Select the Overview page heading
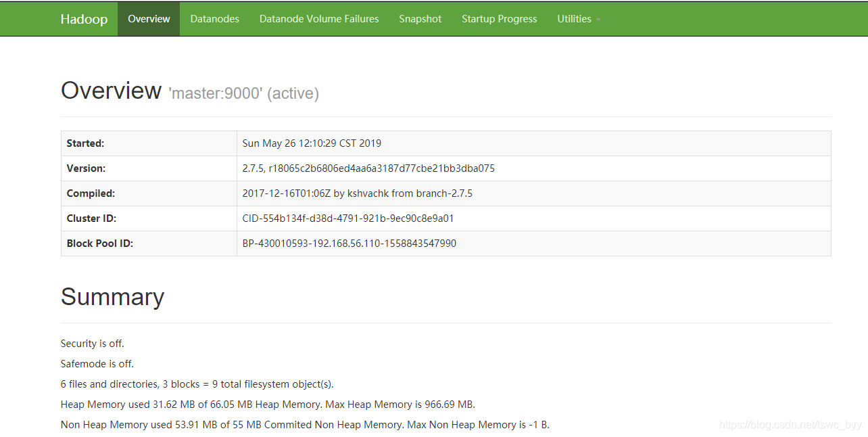 click(x=111, y=91)
